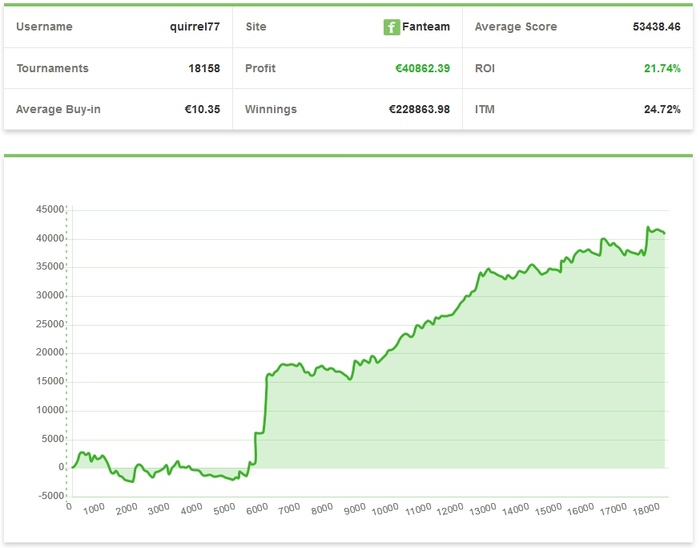Click the Average Score label
The width and height of the screenshot is (700, 548).
tap(516, 27)
